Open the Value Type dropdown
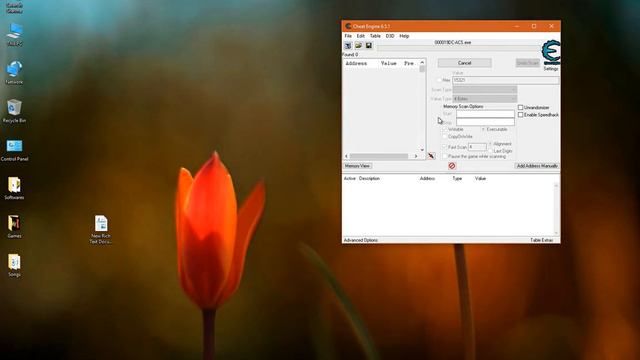 485,99
